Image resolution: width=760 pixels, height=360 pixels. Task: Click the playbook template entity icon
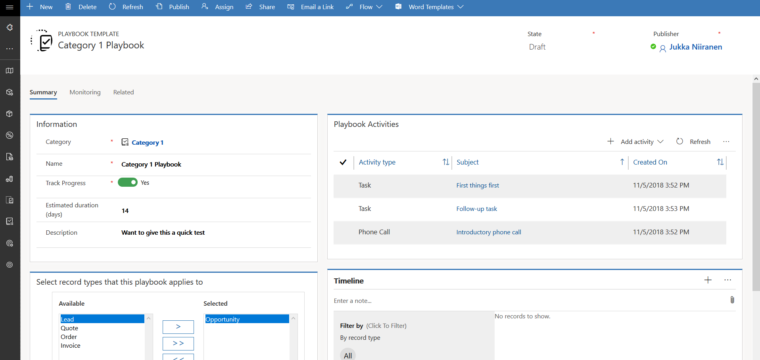pyautogui.click(x=42, y=41)
